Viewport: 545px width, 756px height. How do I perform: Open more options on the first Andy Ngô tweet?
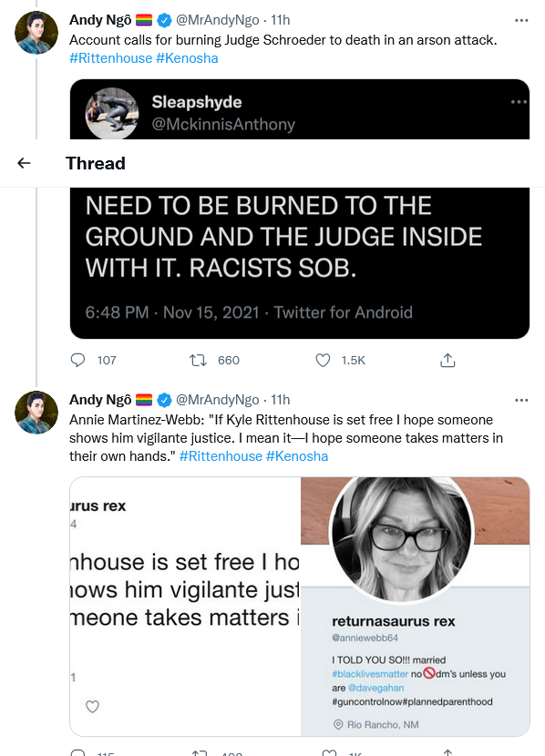pyautogui.click(x=521, y=20)
